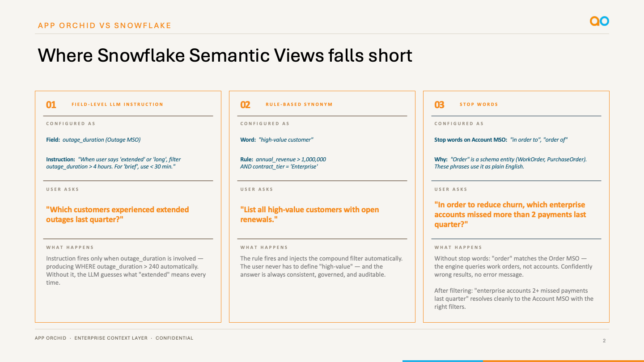Viewport: 644px width, 362px height.
Task: Select the "Why: Order is a schema entity" text
Action: click(x=511, y=163)
